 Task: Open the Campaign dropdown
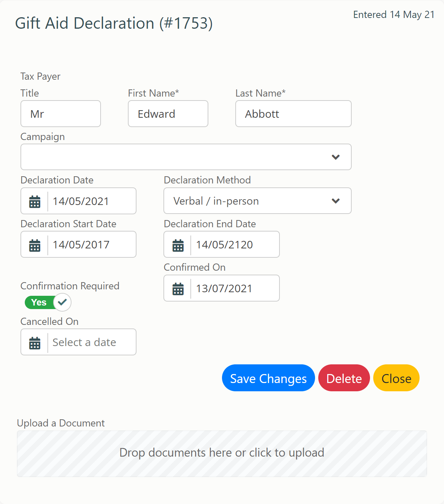pyautogui.click(x=186, y=157)
